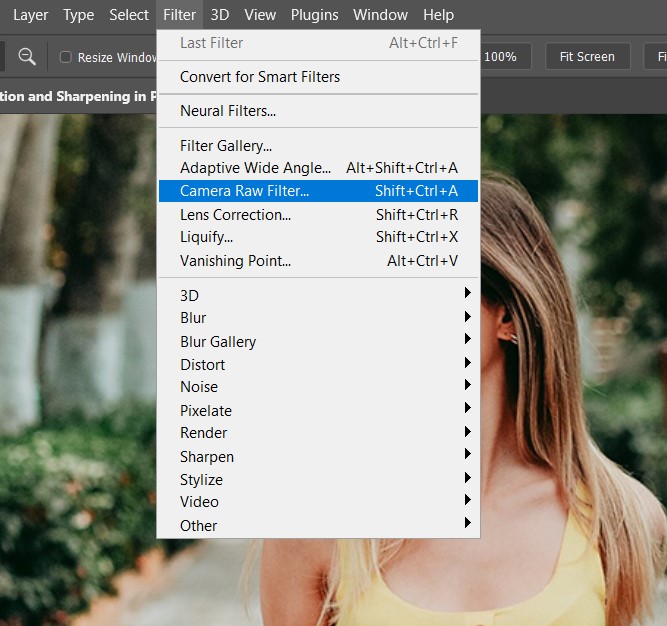Open the Window menu in menu bar

(380, 15)
